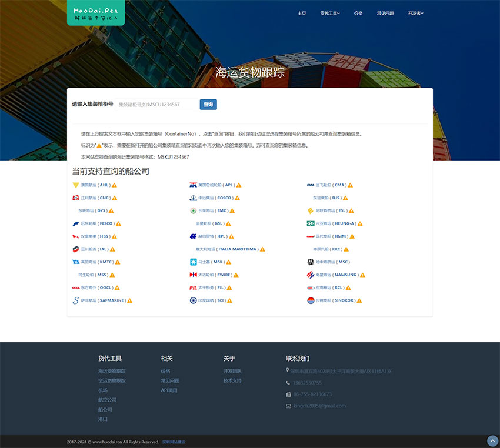Viewport: 500px width, 448px height.
Task: Expand the 开发者 dropdown menu
Action: tap(415, 14)
